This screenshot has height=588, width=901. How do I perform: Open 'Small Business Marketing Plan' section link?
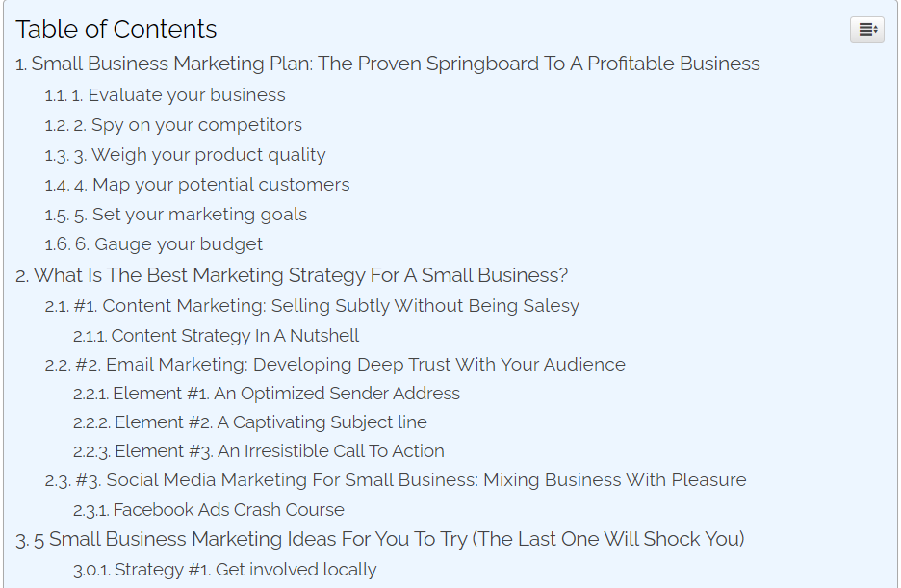point(388,64)
